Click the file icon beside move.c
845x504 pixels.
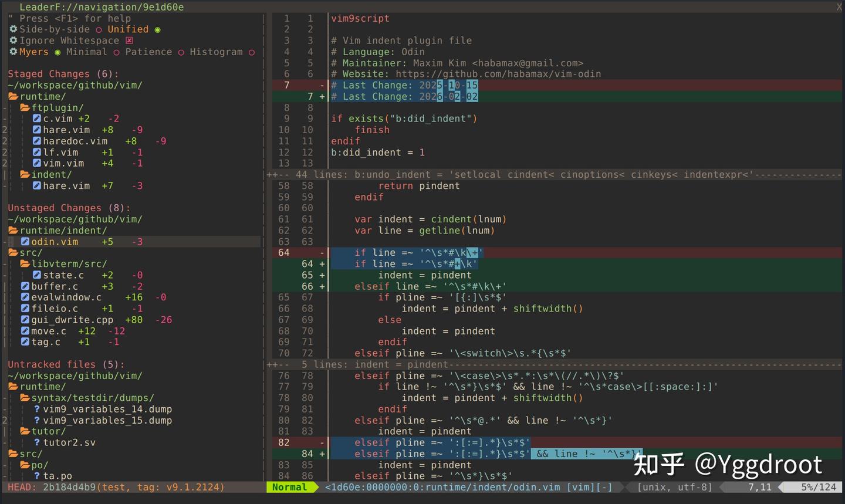tap(25, 331)
